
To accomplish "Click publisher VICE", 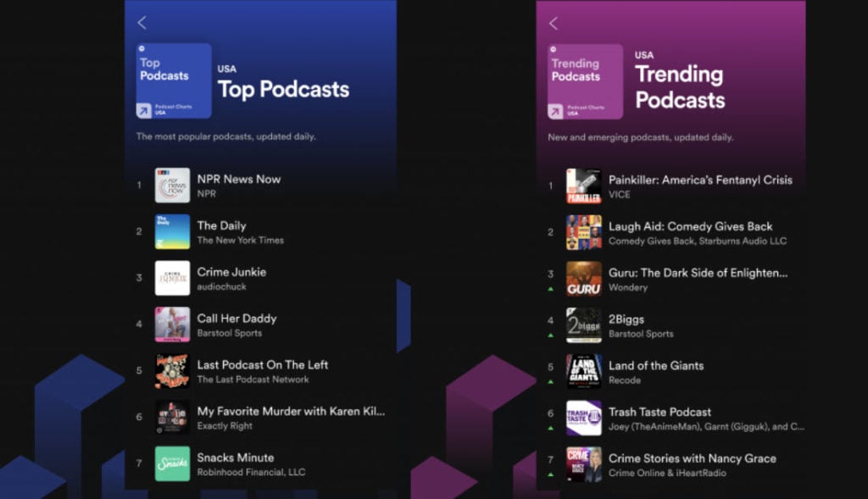I will point(620,195).
